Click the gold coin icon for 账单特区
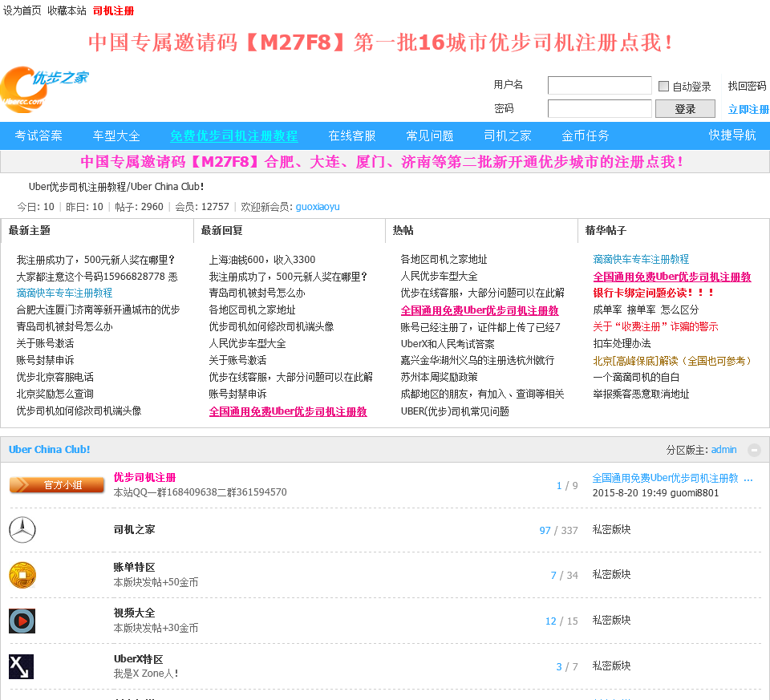 point(22,576)
